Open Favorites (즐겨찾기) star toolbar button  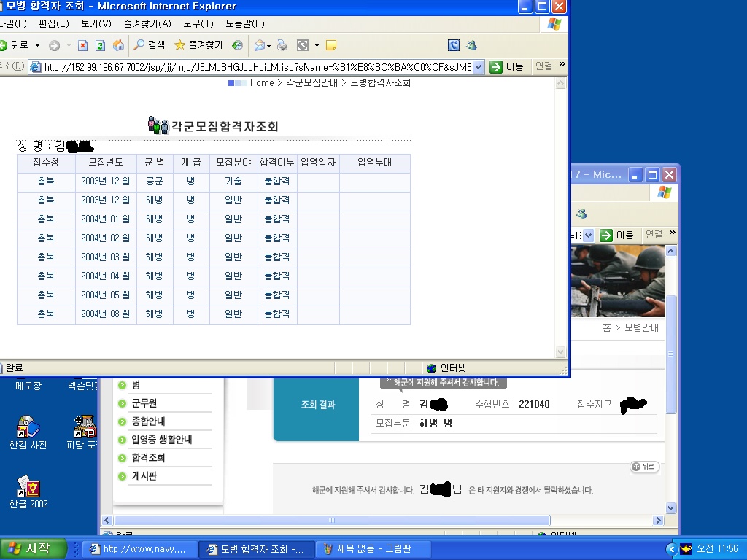tap(198, 45)
